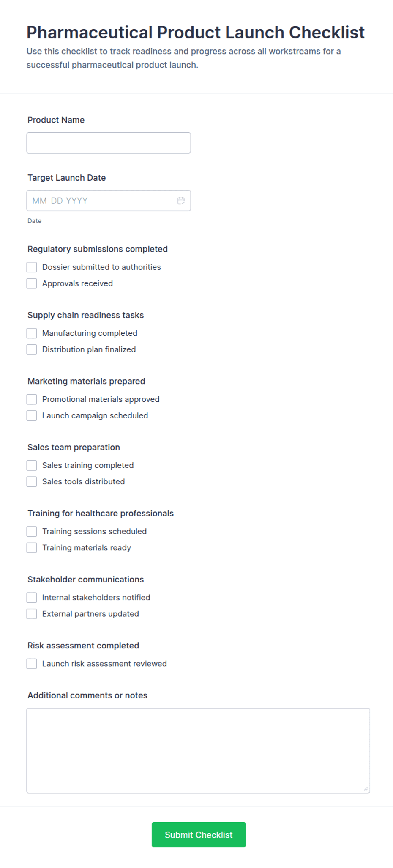Tick External partners updated checkbox

[x=32, y=614]
